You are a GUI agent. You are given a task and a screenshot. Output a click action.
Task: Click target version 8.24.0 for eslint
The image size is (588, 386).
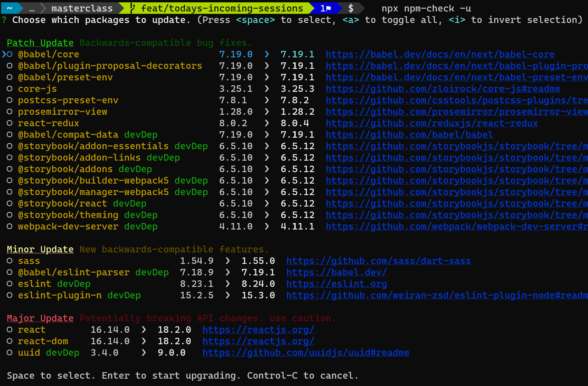coord(258,284)
